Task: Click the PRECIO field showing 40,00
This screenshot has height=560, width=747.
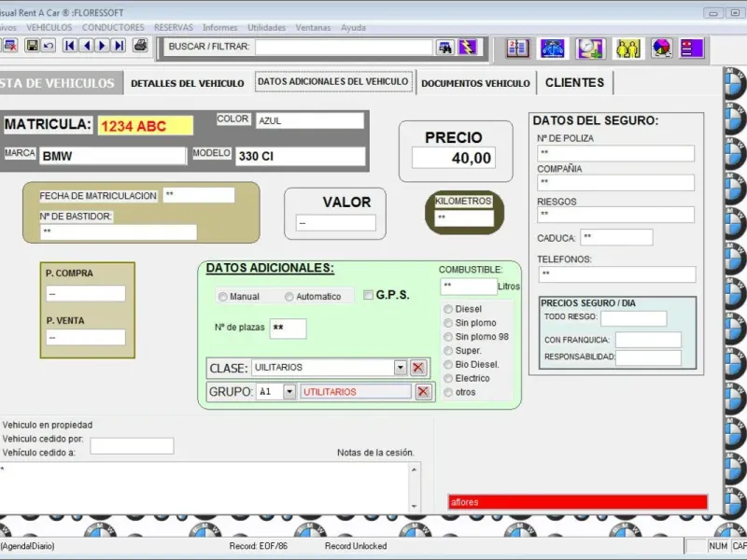Action: [454, 158]
